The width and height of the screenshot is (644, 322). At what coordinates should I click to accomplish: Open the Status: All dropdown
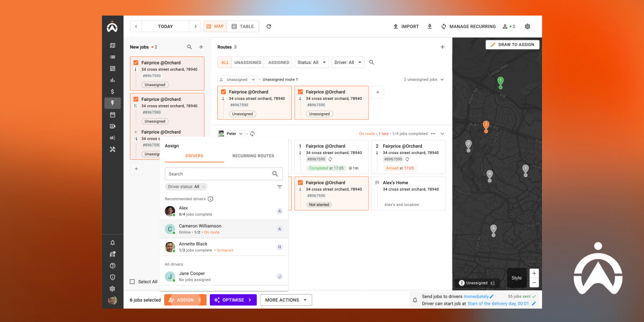click(311, 62)
